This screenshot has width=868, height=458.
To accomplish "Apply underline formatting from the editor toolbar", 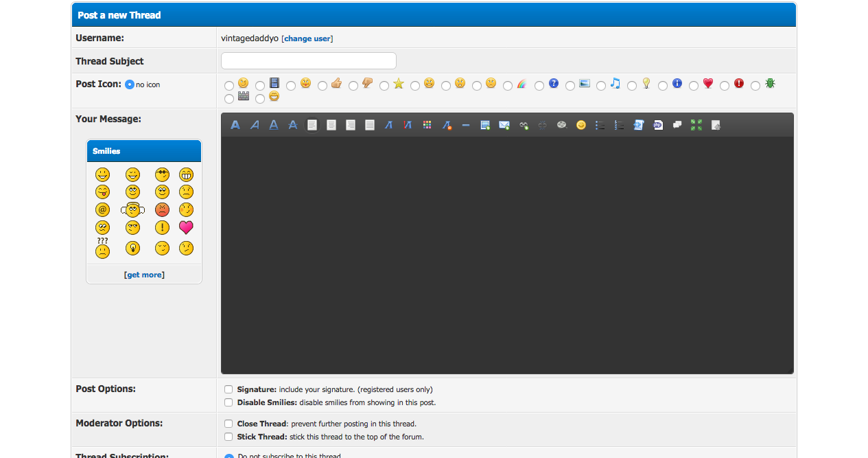I will pos(274,125).
